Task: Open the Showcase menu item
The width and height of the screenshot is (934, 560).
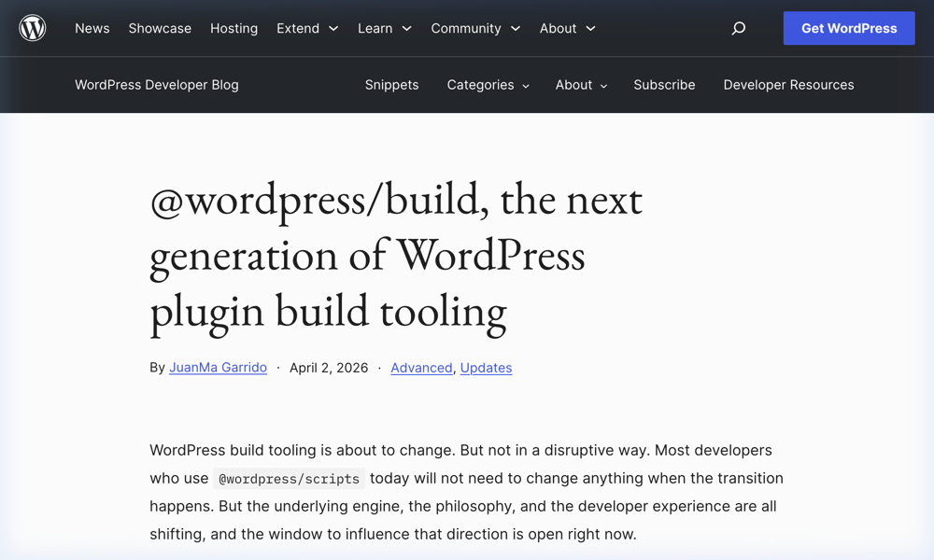Action: (160, 29)
